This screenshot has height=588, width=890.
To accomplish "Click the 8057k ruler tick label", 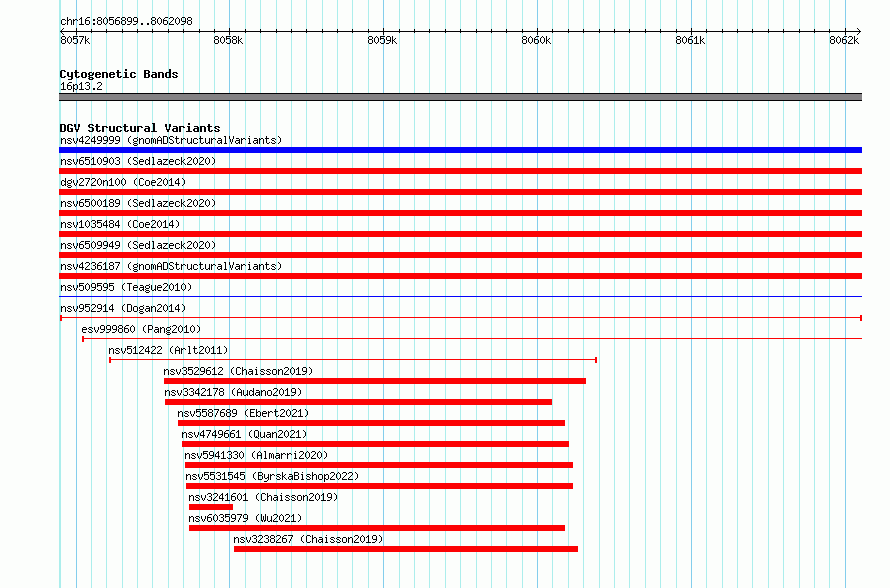I will 75,40.
